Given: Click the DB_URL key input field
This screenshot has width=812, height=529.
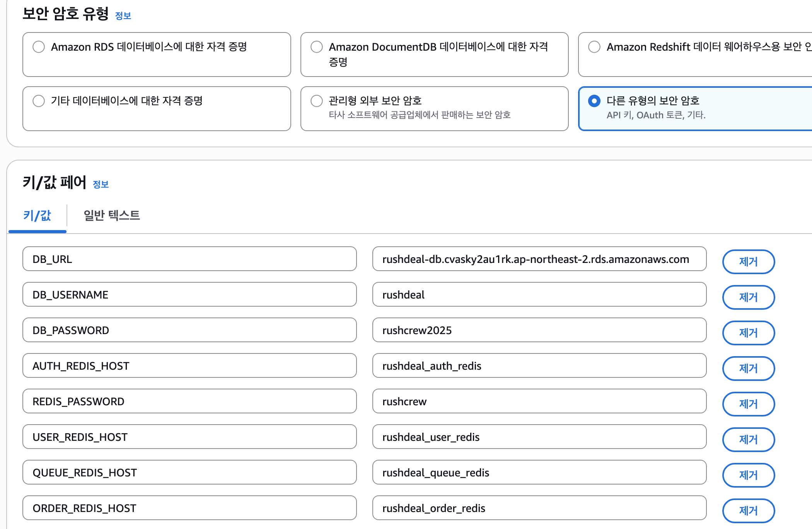Looking at the screenshot, I should pos(189,259).
